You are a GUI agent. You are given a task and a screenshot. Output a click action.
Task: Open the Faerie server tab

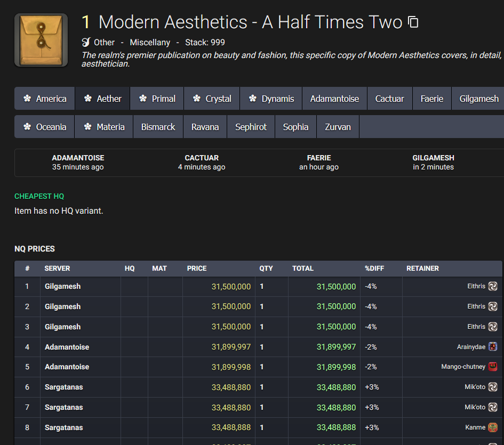[431, 98]
